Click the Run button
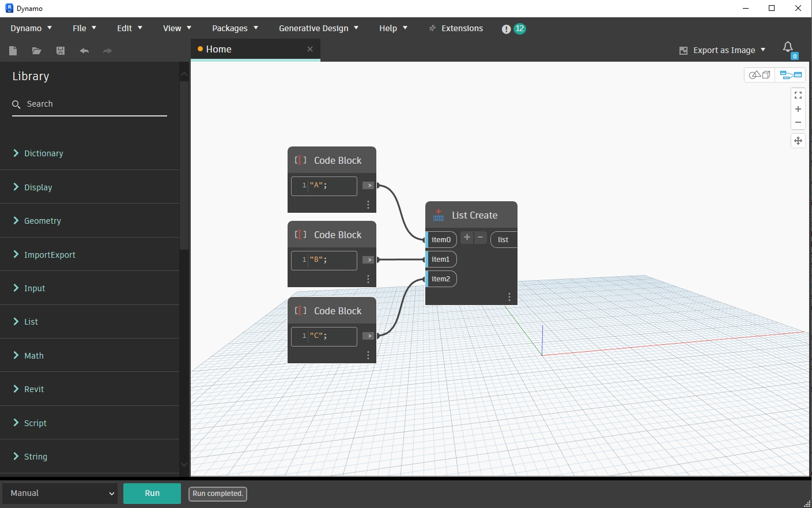The height and width of the screenshot is (508, 812). [152, 493]
